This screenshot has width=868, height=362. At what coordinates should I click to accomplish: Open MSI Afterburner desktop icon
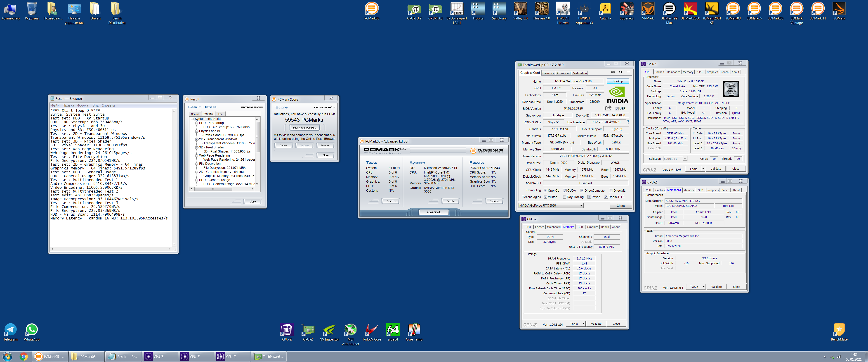(350, 334)
